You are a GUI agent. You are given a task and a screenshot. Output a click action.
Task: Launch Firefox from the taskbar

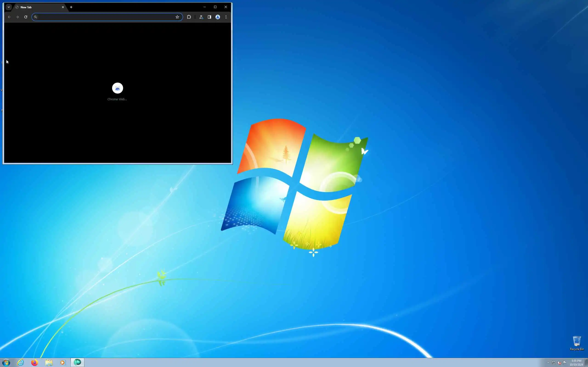pyautogui.click(x=34, y=363)
